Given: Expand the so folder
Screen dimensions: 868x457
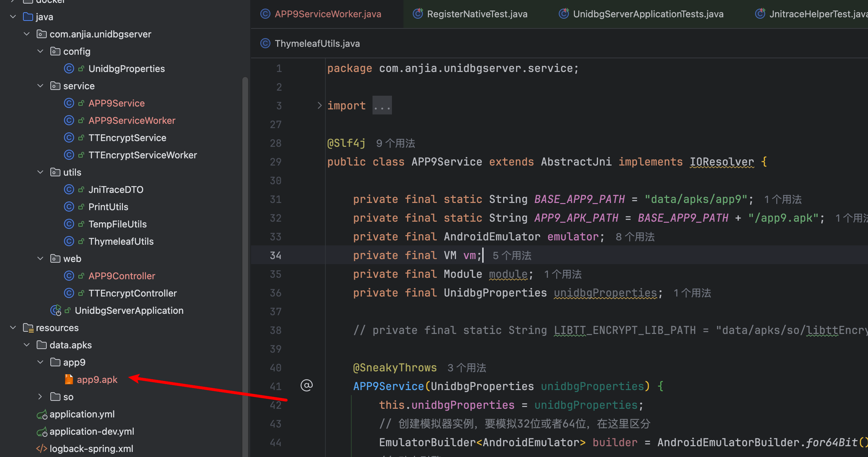Looking at the screenshot, I should (40, 397).
